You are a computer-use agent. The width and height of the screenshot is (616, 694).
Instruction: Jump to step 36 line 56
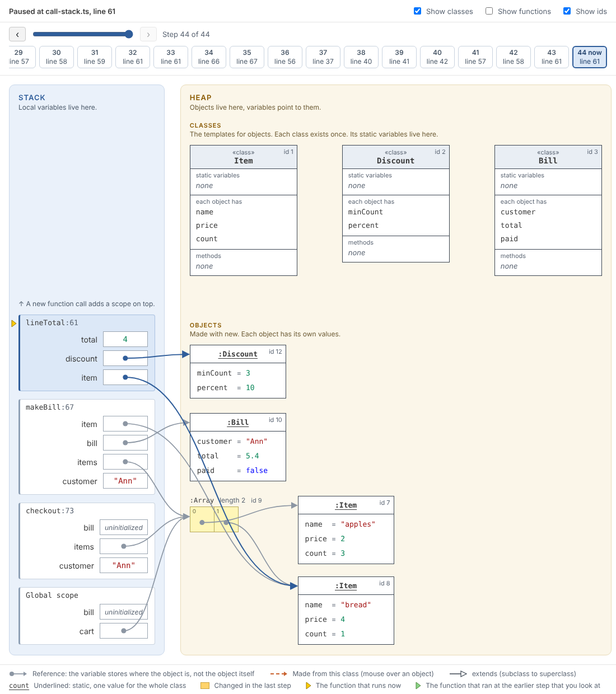pyautogui.click(x=285, y=57)
